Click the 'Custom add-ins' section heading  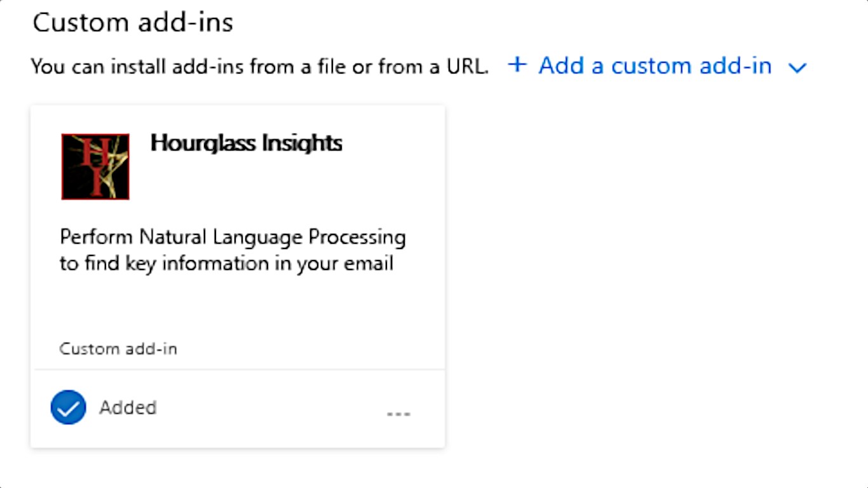[x=133, y=23]
